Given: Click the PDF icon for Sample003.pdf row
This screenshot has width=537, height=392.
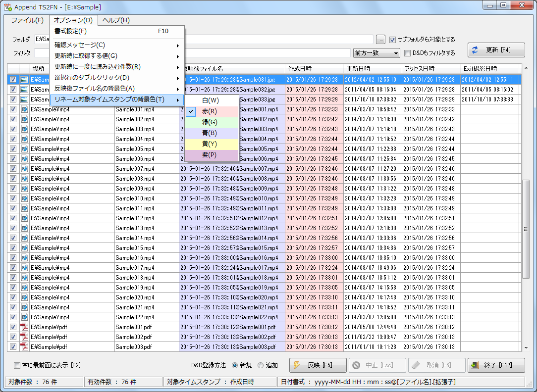Looking at the screenshot, I should 24,347.
